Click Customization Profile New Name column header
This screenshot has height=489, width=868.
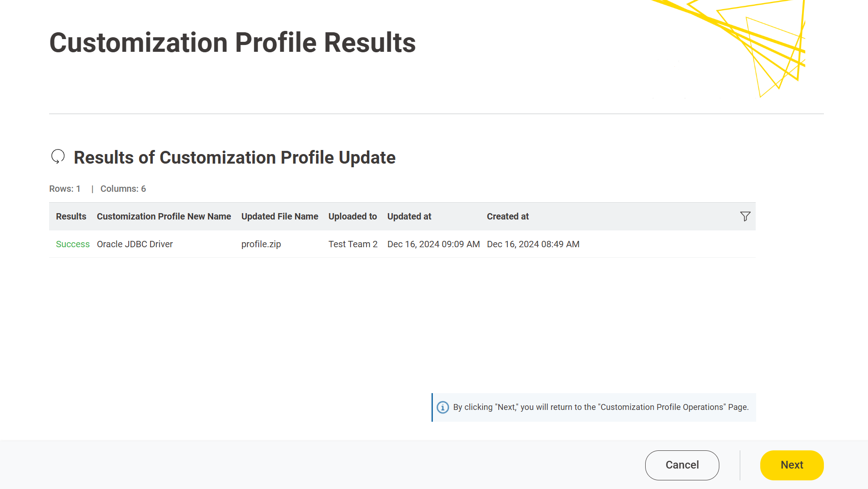click(x=164, y=216)
